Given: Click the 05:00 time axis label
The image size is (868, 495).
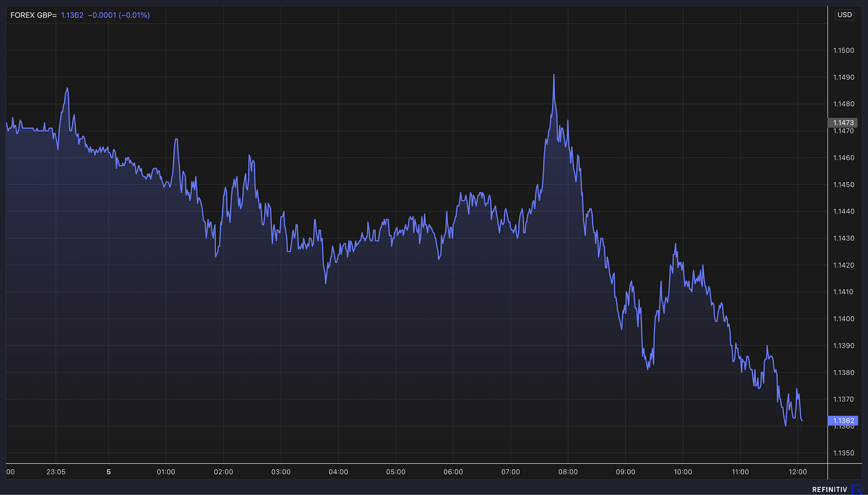Looking at the screenshot, I should tap(396, 472).
